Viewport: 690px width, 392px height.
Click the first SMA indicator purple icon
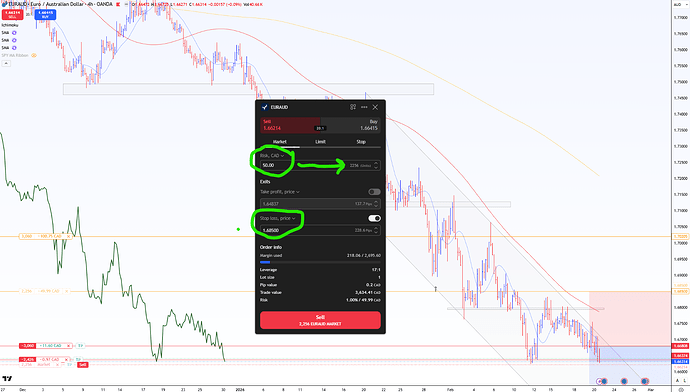coord(15,33)
